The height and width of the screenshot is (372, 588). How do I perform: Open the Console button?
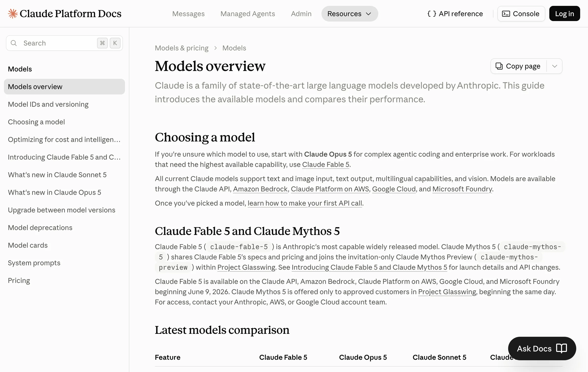point(521,14)
